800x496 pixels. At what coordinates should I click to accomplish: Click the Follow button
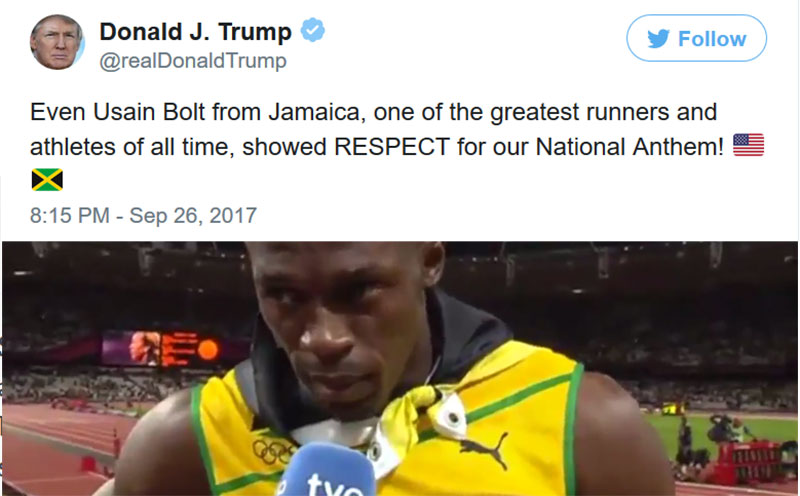[696, 38]
